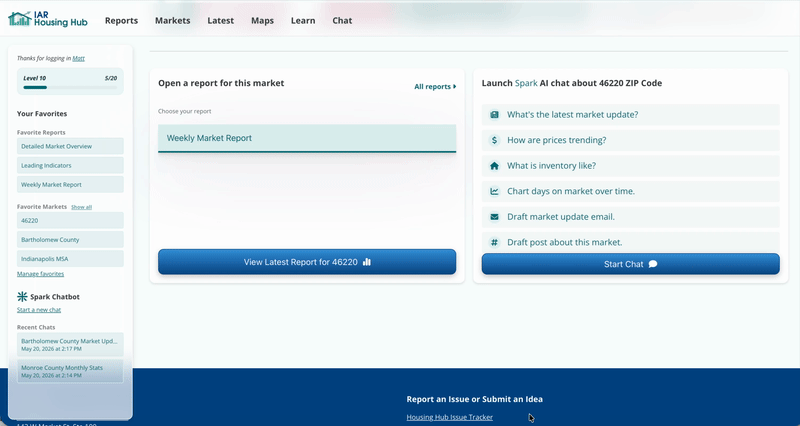This screenshot has width=800, height=426.
Task: Click the envelope icon beside draft email
Action: click(494, 217)
